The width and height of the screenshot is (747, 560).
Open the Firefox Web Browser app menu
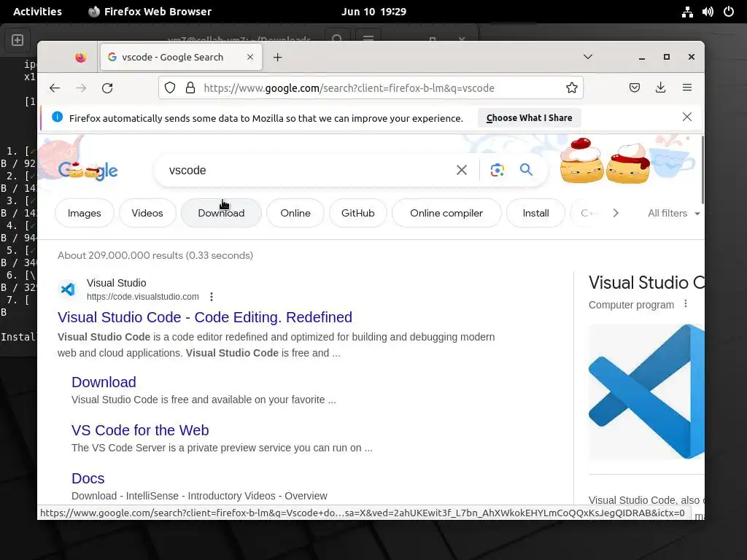click(150, 12)
